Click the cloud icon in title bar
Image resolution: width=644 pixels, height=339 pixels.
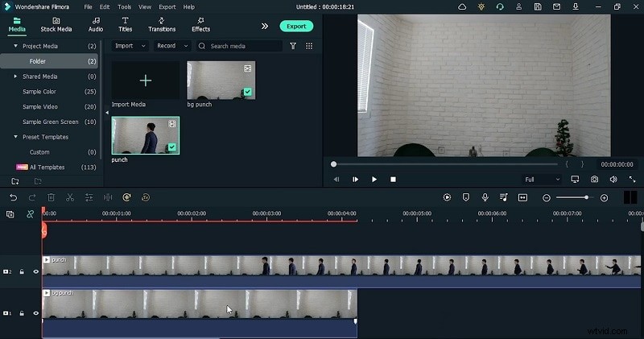(462, 6)
